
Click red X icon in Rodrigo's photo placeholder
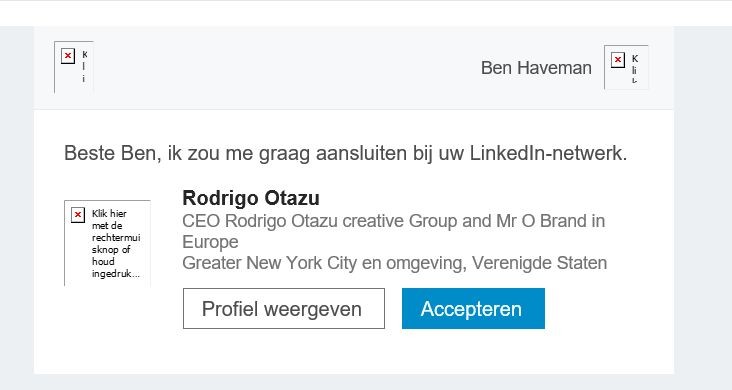click(78, 215)
